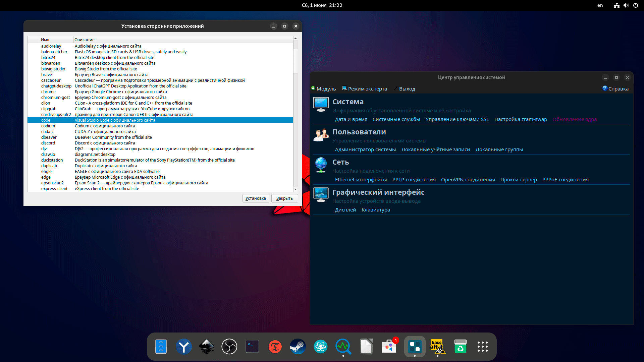Click the Сеть globe icon

321,165
